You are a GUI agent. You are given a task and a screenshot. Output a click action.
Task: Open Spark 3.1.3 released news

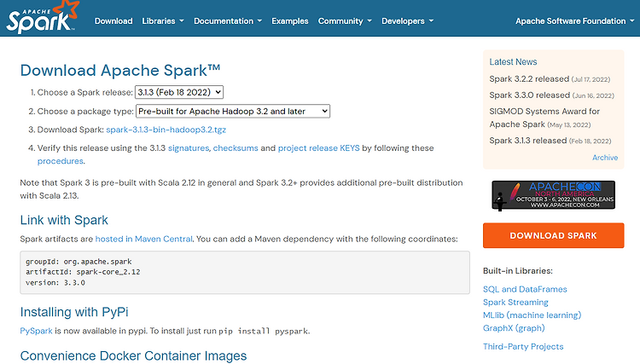(x=528, y=141)
